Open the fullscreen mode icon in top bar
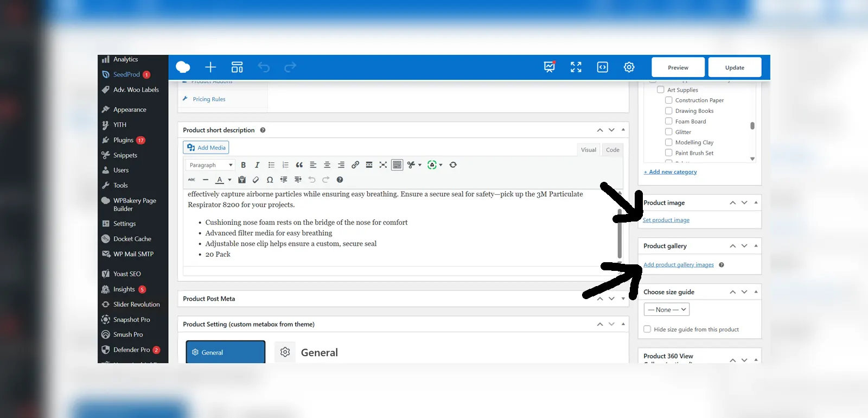Screen dimensions: 868x418 point(576,67)
